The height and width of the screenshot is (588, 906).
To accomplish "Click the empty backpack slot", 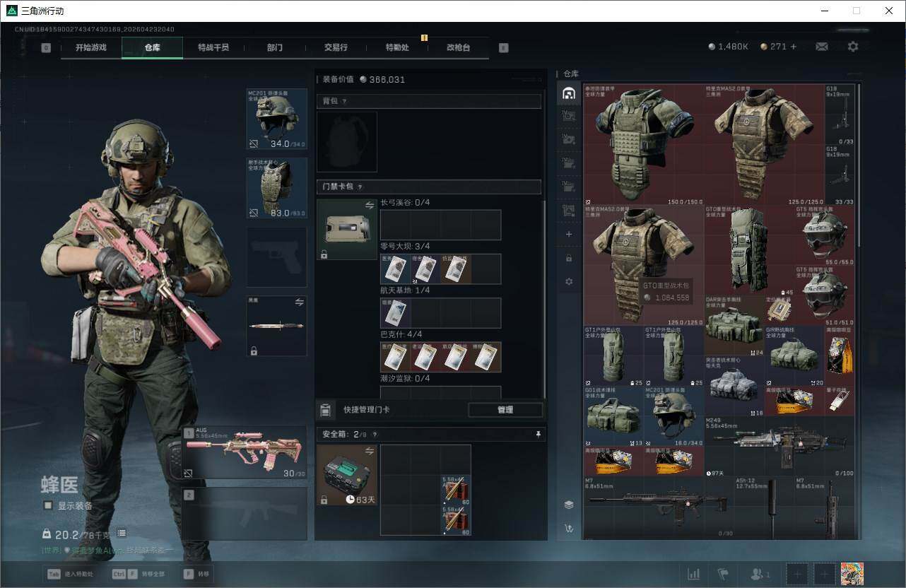I will 347,141.
